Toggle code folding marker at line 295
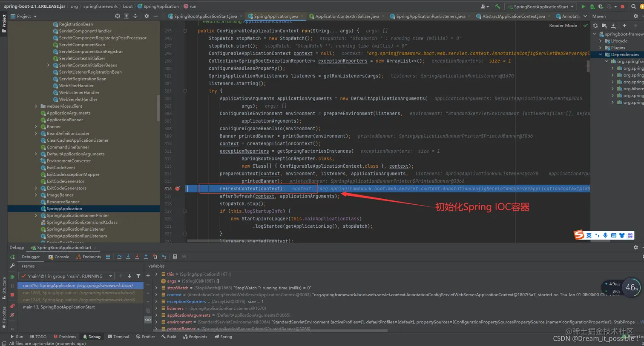Screen dimensions: 644x346 click(x=185, y=31)
